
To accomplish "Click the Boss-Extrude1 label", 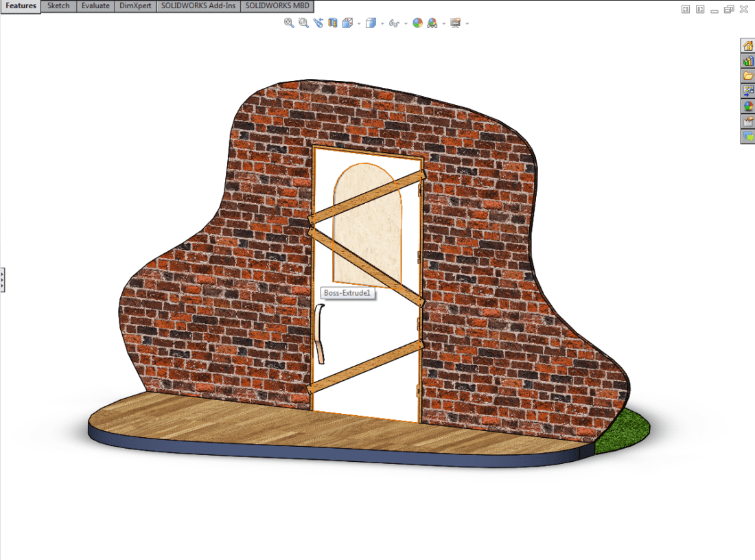I will [347, 292].
